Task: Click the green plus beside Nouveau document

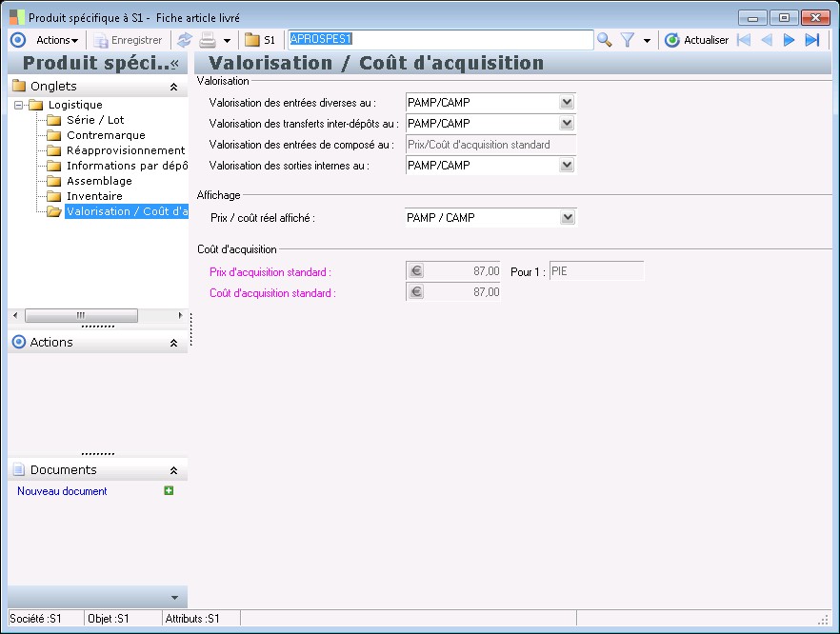Action: [169, 491]
